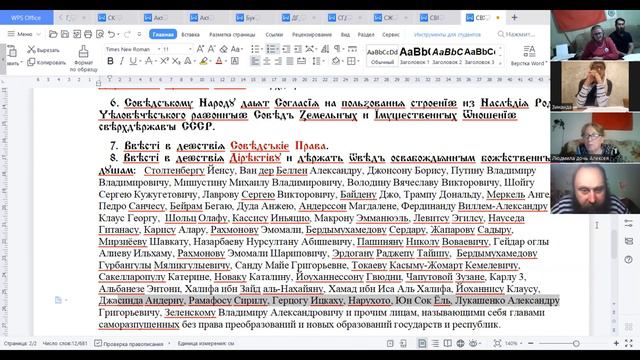Click the Print icon
Image resolution: width=640 pixels, height=360 pixels.
click(88, 34)
